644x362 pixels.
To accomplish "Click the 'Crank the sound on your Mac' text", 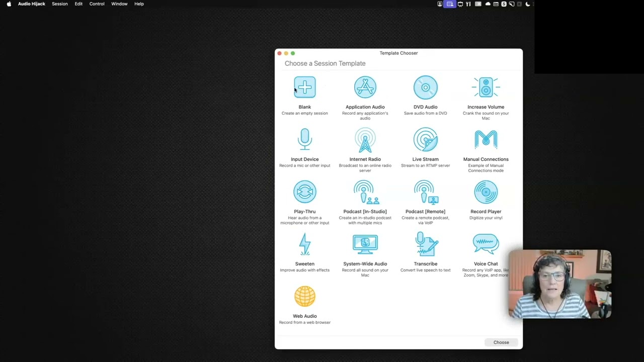I will (486, 116).
